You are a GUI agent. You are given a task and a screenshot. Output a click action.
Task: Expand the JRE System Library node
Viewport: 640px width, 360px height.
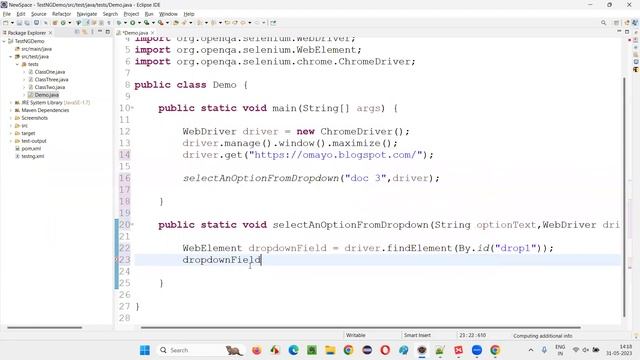11,103
